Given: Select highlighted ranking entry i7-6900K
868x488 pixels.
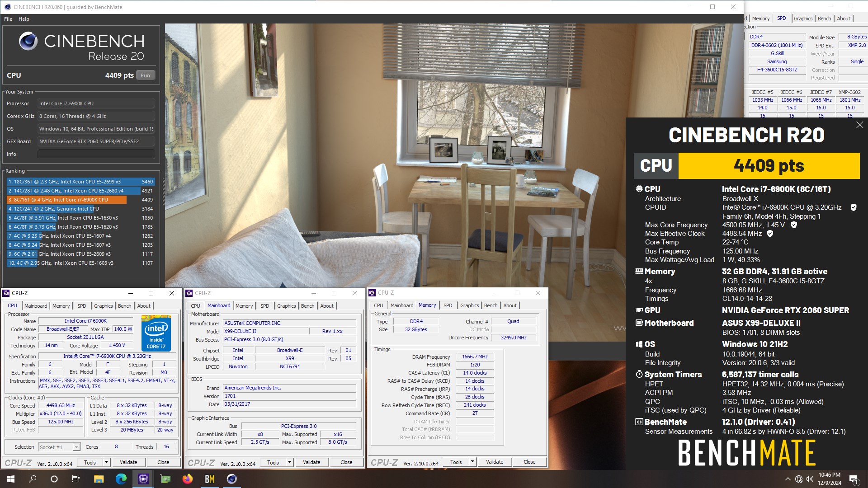Looking at the screenshot, I should pos(80,200).
